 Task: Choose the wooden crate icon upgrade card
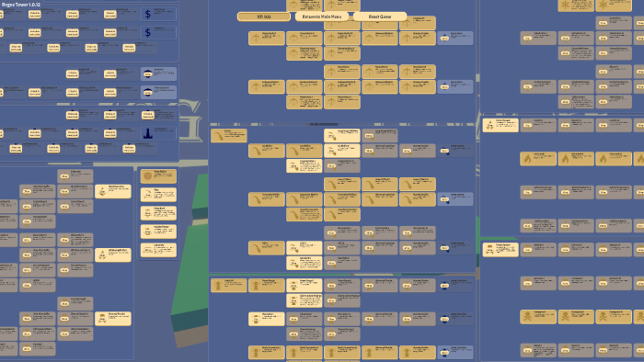click(x=158, y=176)
